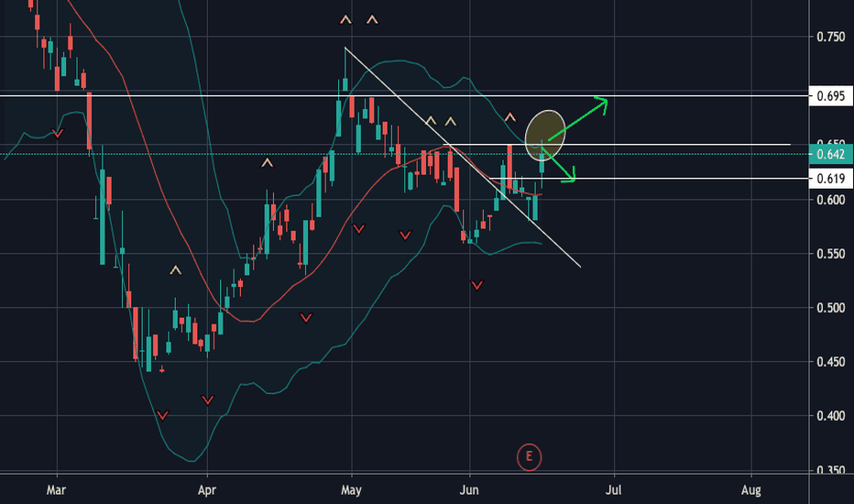Viewport: 854px width, 504px height.
Task: Click the 0.400 price axis value
Action: 830,416
